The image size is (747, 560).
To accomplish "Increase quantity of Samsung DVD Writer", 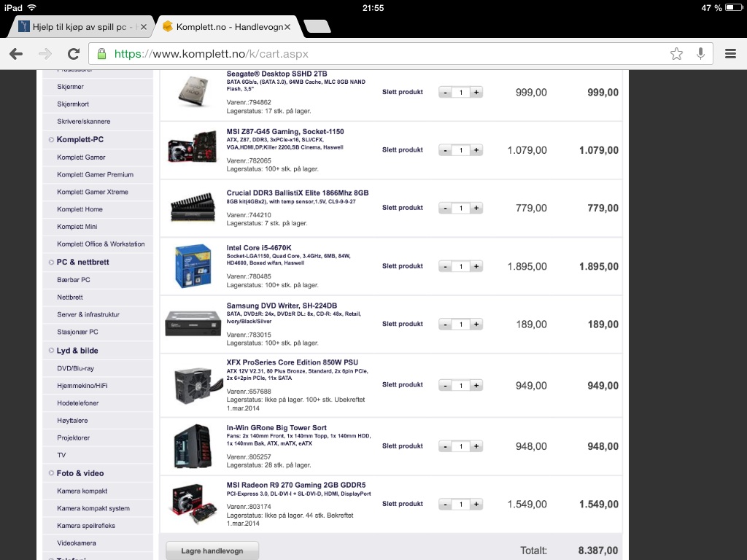I will coord(476,324).
